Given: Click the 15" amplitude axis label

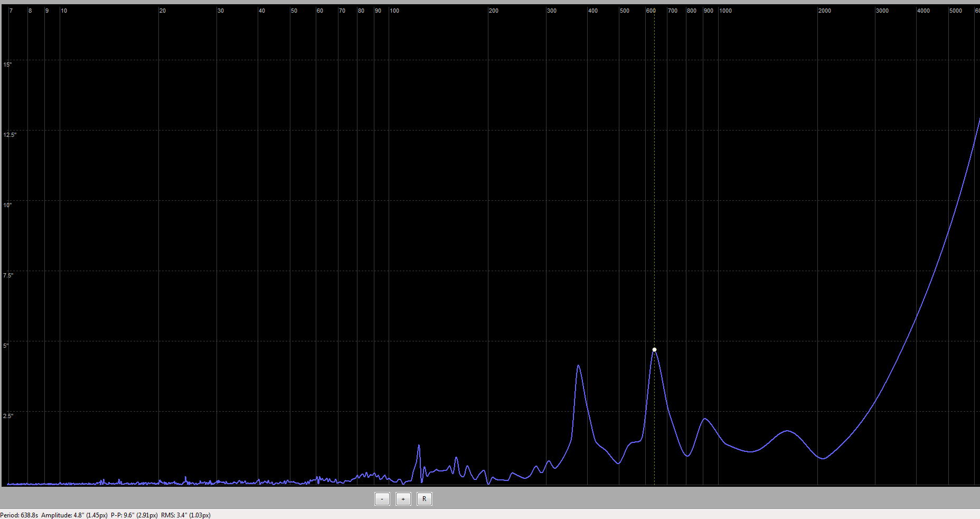Looking at the screenshot, I should (7, 64).
